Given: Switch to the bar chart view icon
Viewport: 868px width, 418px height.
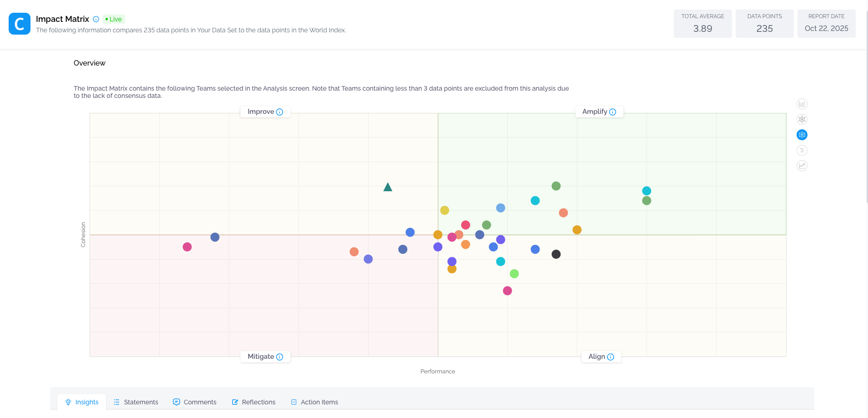Looking at the screenshot, I should coord(802,104).
